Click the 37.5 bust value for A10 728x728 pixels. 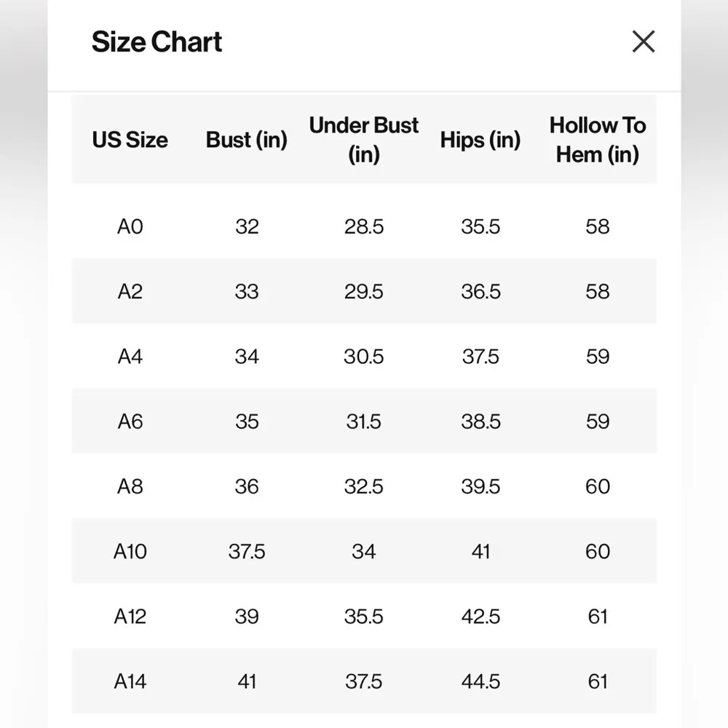point(247,551)
